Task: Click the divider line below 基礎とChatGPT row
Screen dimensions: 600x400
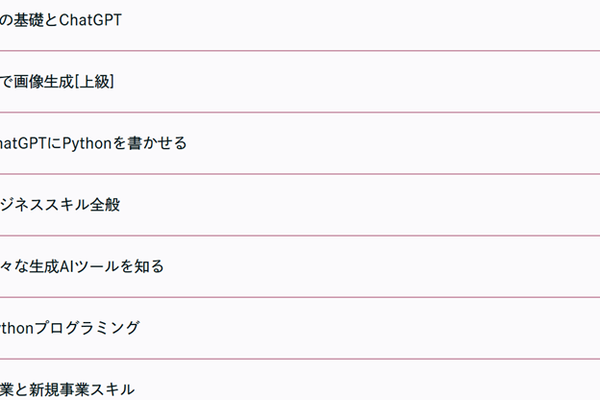Action: 300,51
